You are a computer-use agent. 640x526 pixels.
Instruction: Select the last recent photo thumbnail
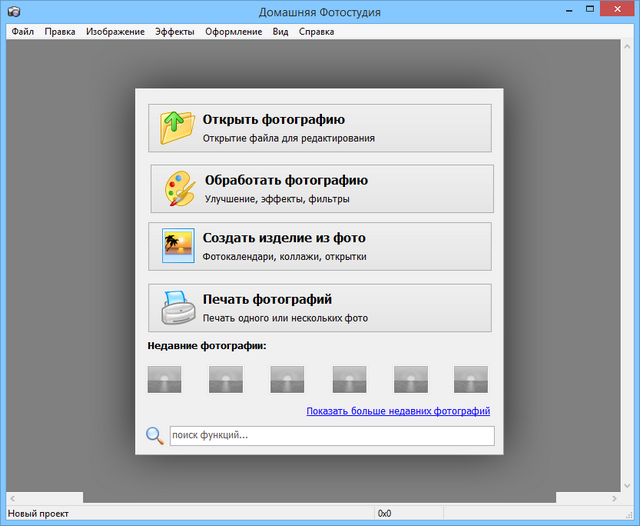click(x=471, y=378)
